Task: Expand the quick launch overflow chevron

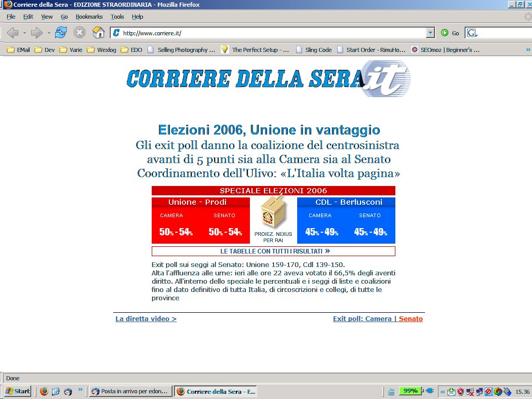Action: [81, 390]
